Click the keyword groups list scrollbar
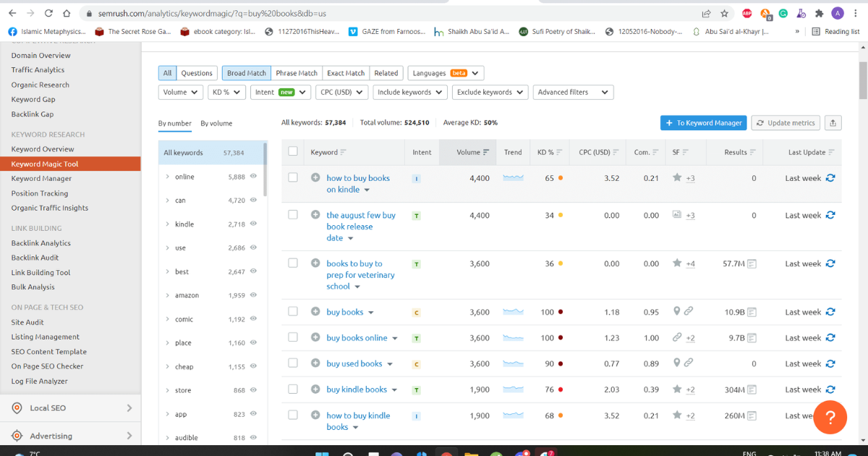Screen dimensions: 868x456 [265, 170]
